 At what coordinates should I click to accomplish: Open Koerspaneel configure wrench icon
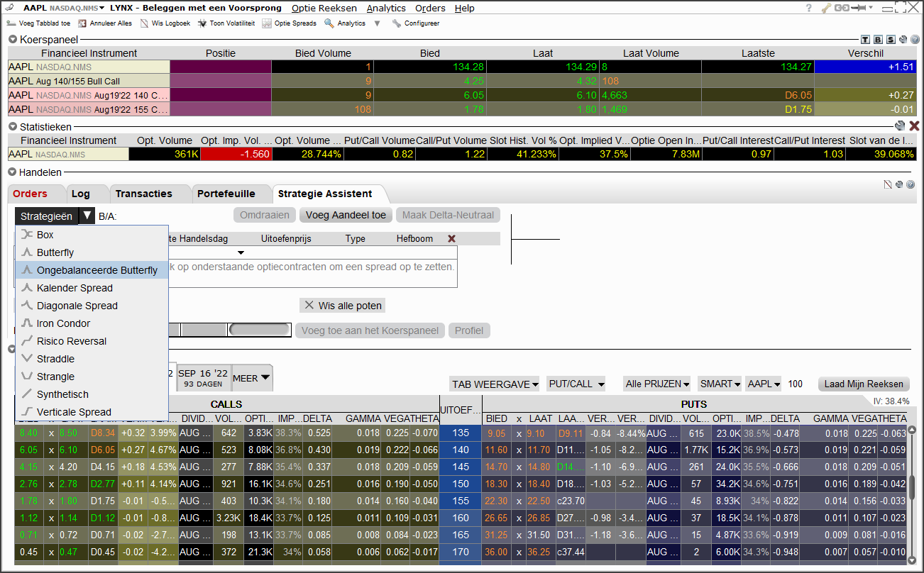click(902, 40)
